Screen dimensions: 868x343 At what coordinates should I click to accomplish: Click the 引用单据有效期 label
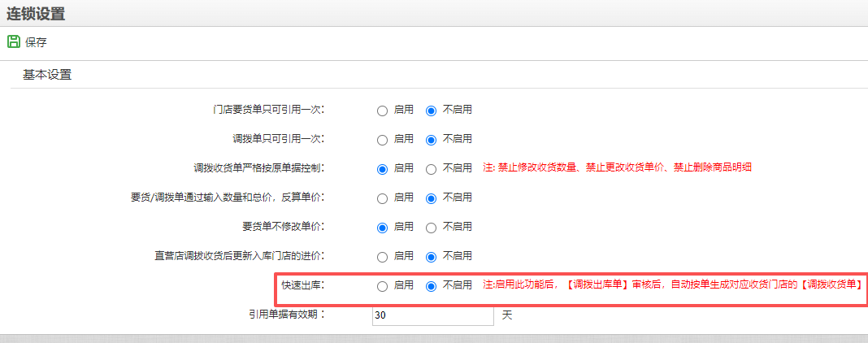click(x=286, y=315)
